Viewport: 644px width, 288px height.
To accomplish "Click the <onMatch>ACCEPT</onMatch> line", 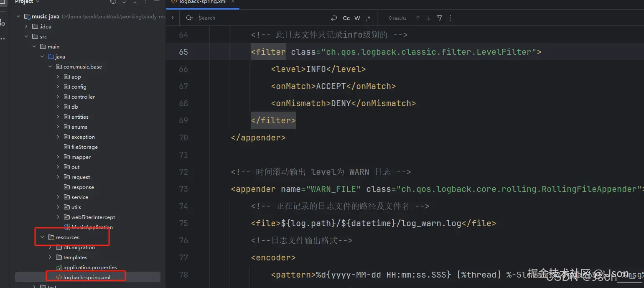I will pos(333,86).
